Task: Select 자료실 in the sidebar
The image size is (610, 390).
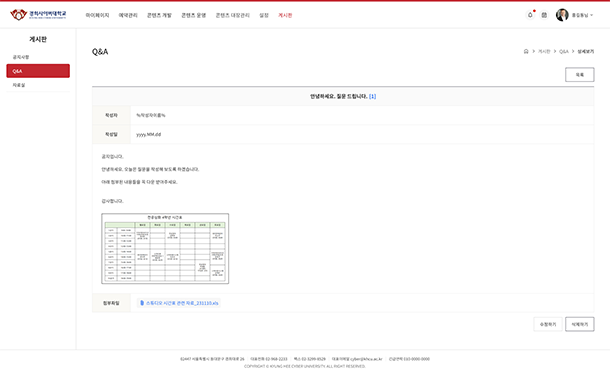Action: coord(19,85)
